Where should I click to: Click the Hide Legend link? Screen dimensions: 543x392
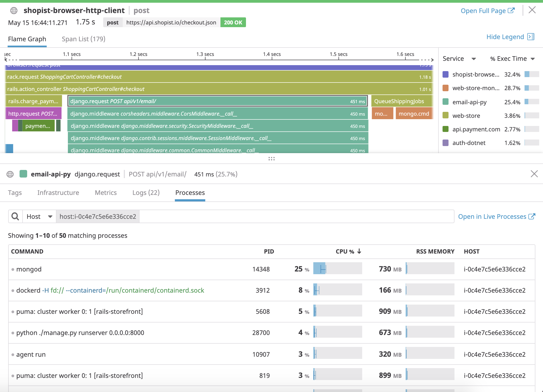coord(505,37)
